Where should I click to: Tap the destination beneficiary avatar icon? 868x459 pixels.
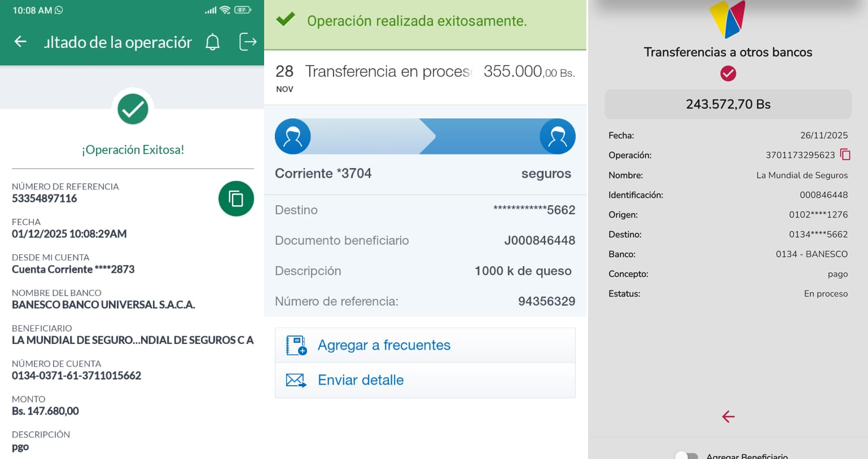[557, 136]
